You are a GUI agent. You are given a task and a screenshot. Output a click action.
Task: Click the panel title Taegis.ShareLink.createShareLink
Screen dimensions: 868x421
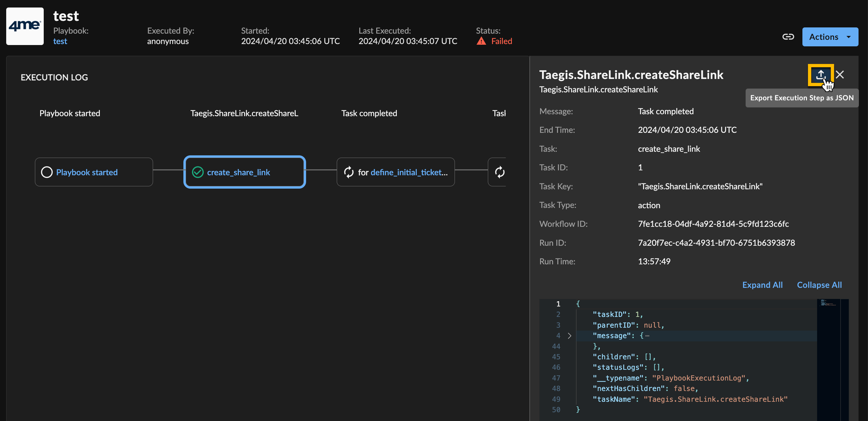631,75
